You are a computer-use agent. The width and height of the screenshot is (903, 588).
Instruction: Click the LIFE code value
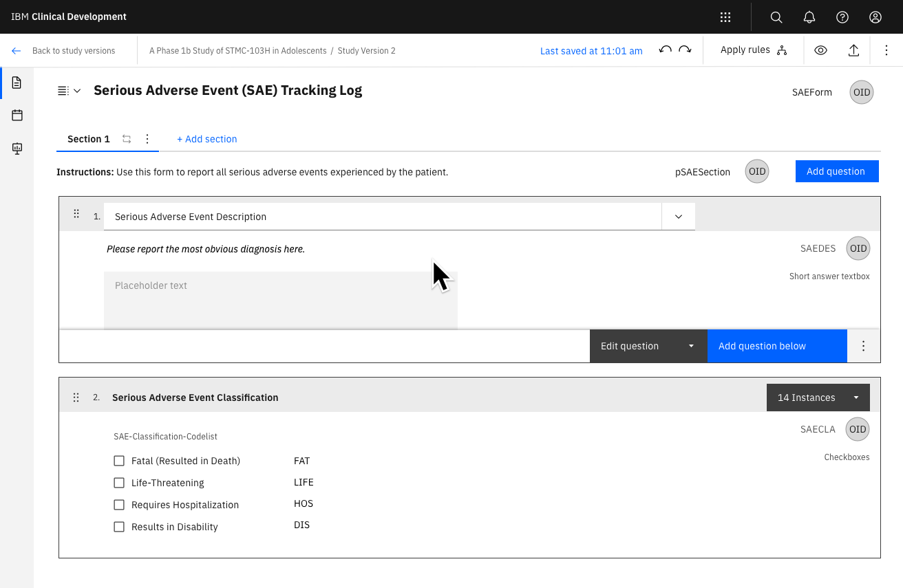[304, 482]
